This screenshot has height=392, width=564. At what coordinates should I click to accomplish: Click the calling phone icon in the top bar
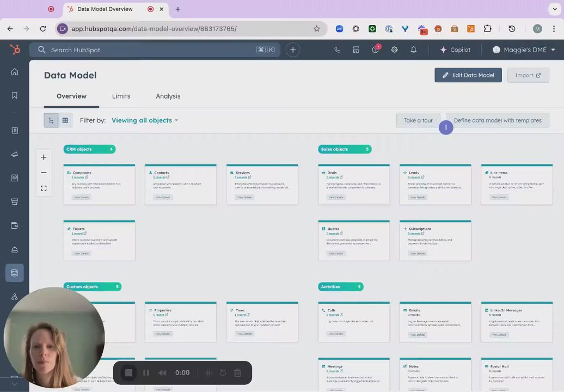pos(337,50)
